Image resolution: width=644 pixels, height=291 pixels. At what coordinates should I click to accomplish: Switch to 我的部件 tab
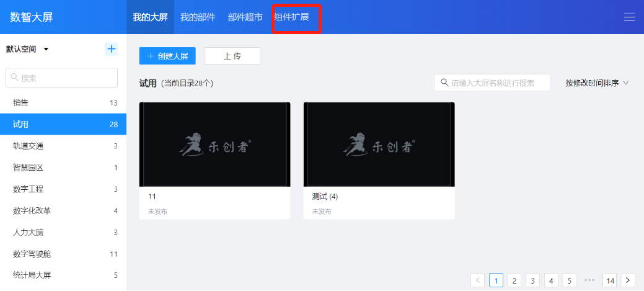click(x=198, y=17)
